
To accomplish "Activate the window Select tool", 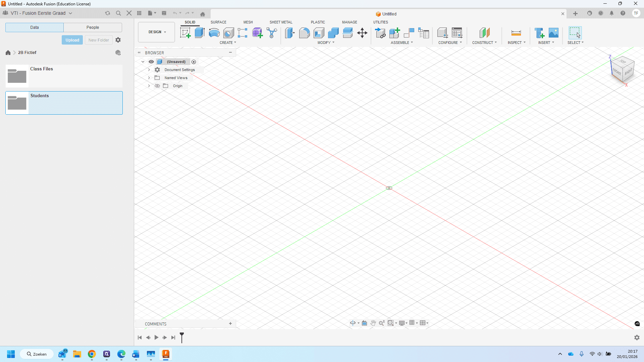I will click(575, 33).
